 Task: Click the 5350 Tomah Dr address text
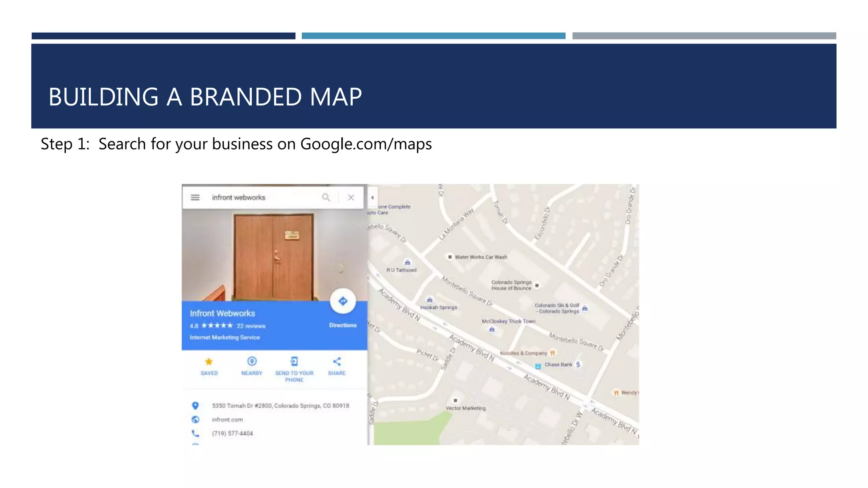click(281, 406)
